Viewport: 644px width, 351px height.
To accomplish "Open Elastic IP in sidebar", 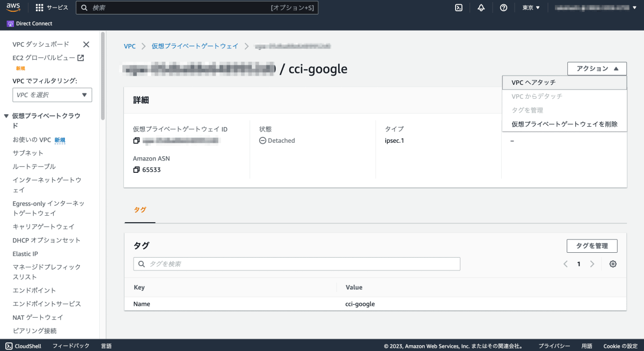I will (25, 254).
